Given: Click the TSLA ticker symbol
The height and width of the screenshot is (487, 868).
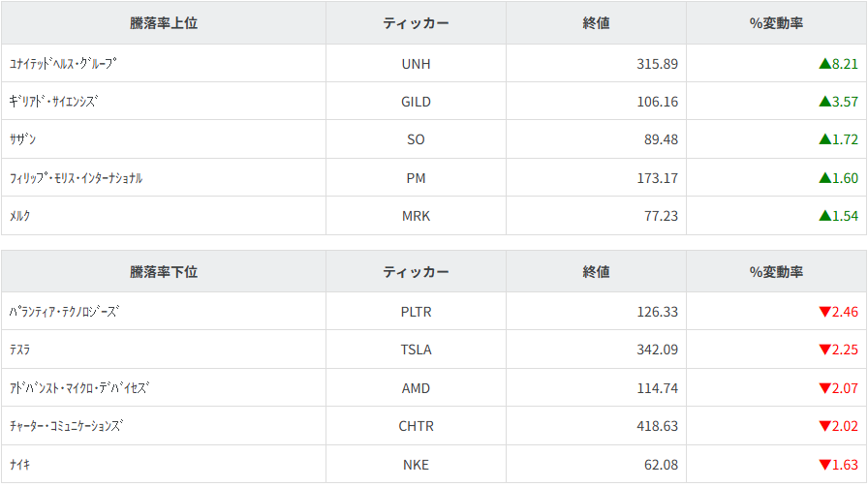Looking at the screenshot, I should point(416,350).
